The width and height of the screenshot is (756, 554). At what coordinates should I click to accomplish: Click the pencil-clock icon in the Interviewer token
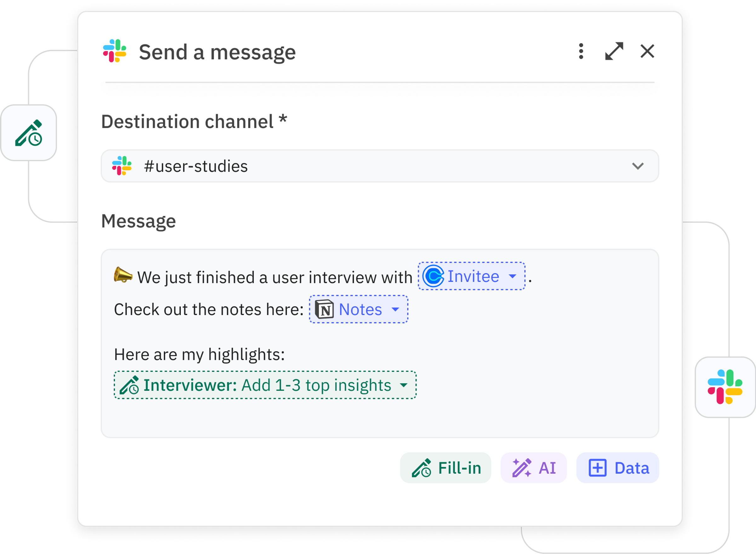coord(129,385)
